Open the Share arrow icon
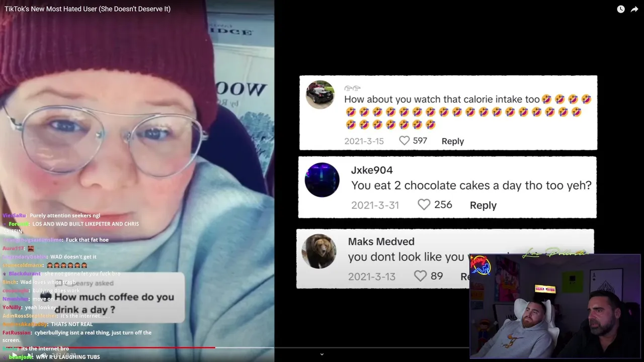The width and height of the screenshot is (644, 362). click(x=634, y=9)
